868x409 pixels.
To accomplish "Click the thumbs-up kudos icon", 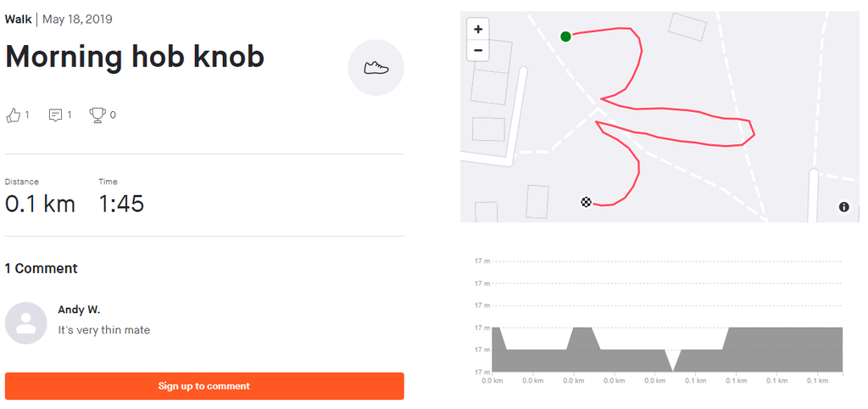I will (x=13, y=115).
